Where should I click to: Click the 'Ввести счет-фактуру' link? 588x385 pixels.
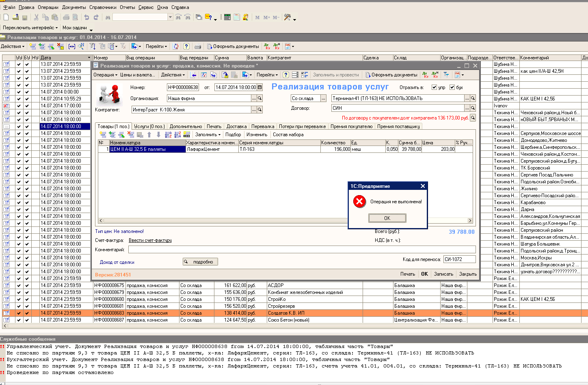[150, 240]
